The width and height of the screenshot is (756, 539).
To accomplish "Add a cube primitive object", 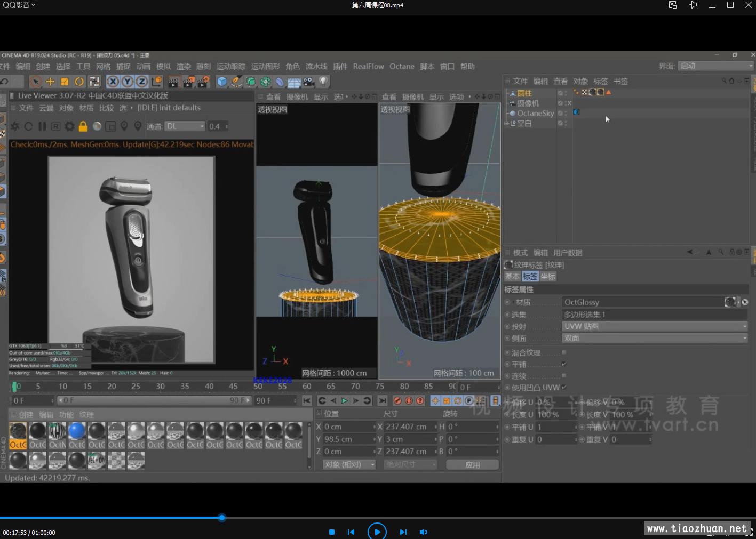I will [x=222, y=82].
